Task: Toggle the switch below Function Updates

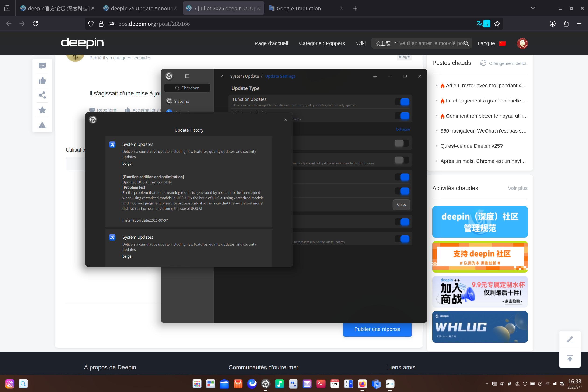Action: [402, 116]
